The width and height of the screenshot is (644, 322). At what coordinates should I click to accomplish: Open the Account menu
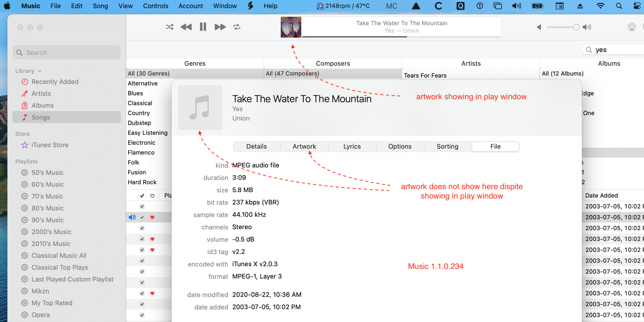(x=191, y=6)
